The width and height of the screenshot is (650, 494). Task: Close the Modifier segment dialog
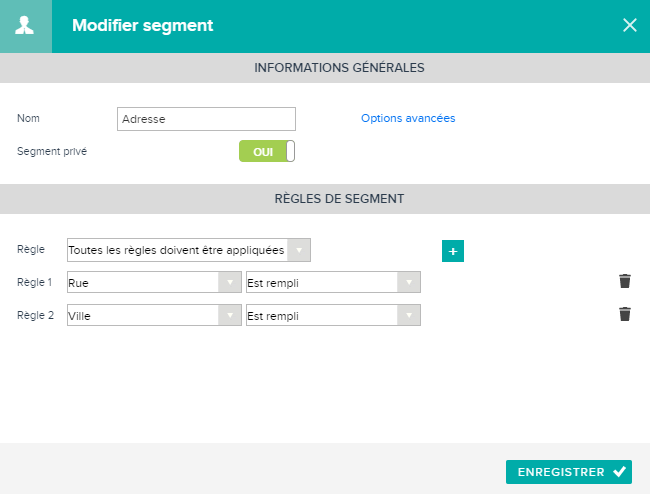pyautogui.click(x=630, y=25)
